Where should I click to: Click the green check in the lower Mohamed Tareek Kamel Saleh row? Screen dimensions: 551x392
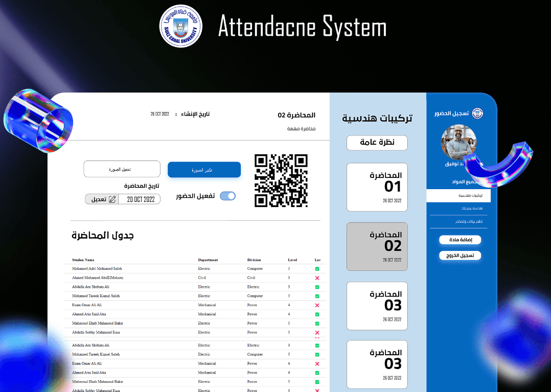317,354
